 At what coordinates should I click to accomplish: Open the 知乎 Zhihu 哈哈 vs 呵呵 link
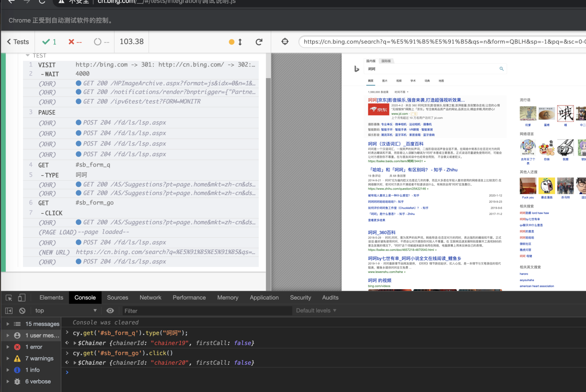point(413,170)
